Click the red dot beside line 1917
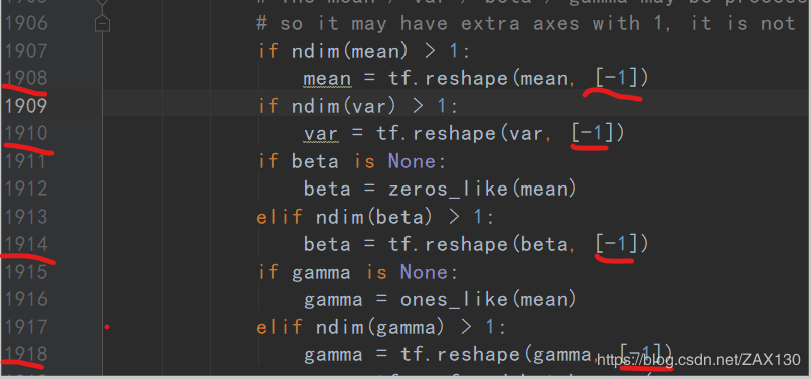The height and width of the screenshot is (379, 811). pos(107,327)
